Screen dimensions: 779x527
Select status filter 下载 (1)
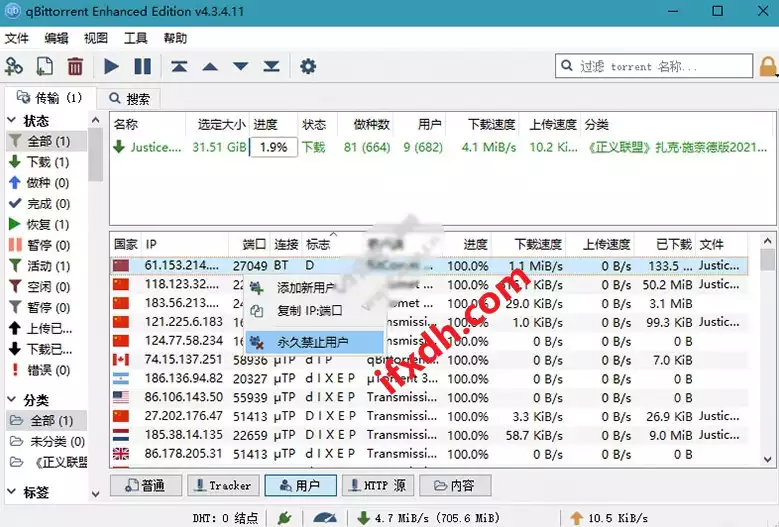[x=47, y=162]
